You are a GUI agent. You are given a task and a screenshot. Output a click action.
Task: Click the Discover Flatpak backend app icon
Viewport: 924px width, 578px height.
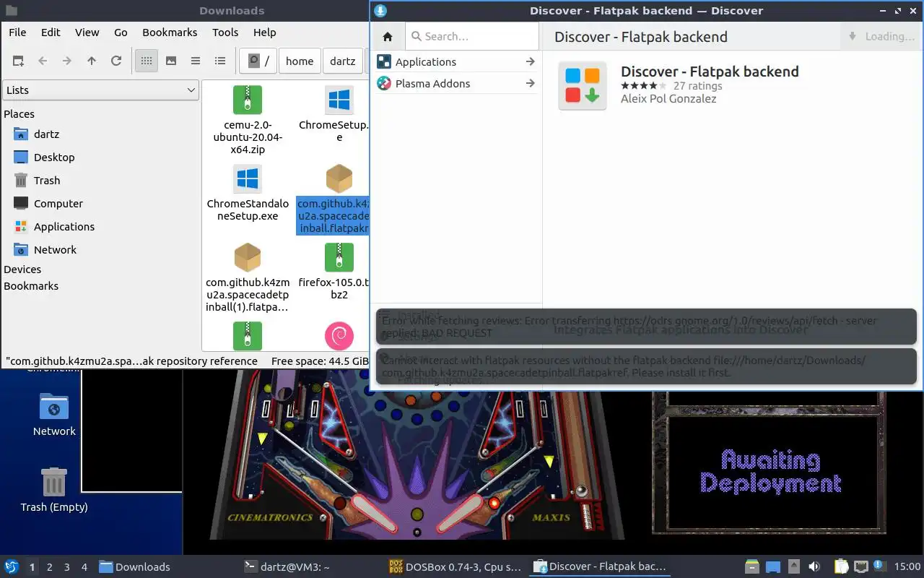tap(583, 86)
